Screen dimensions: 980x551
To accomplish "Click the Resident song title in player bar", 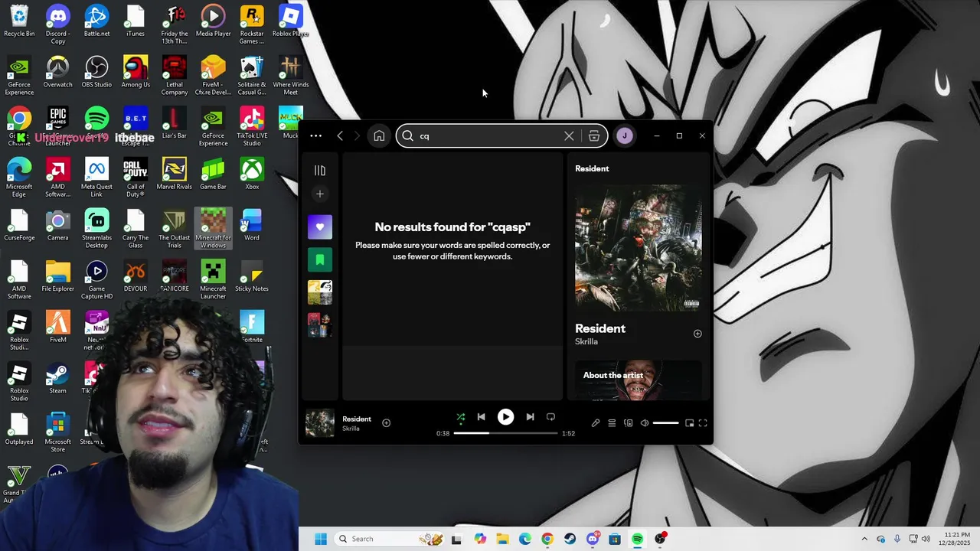I will [x=357, y=419].
